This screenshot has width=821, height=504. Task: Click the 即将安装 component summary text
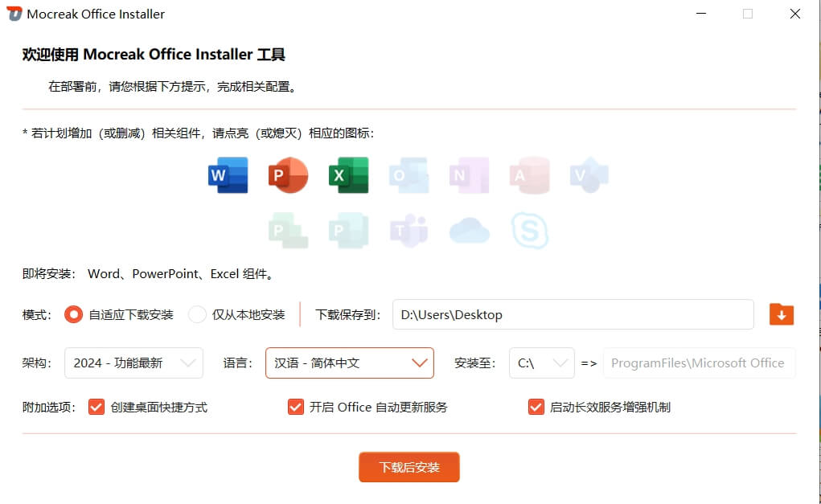click(150, 274)
